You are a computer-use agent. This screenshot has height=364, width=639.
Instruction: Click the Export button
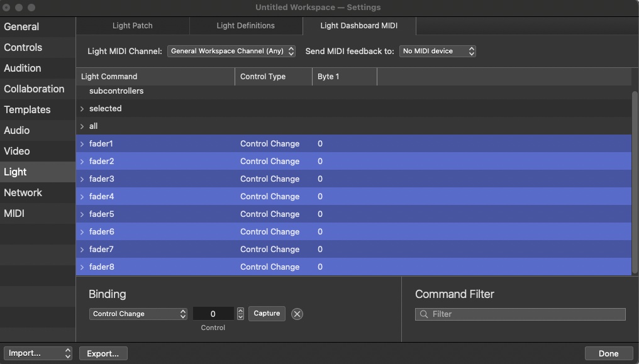pyautogui.click(x=103, y=353)
